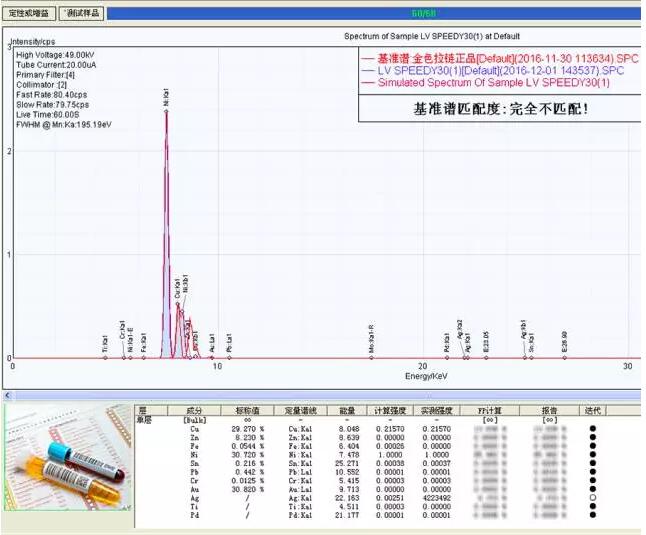Toggle iteration dot for Au row
Viewport: 646px width, 535px height.
pos(593,489)
